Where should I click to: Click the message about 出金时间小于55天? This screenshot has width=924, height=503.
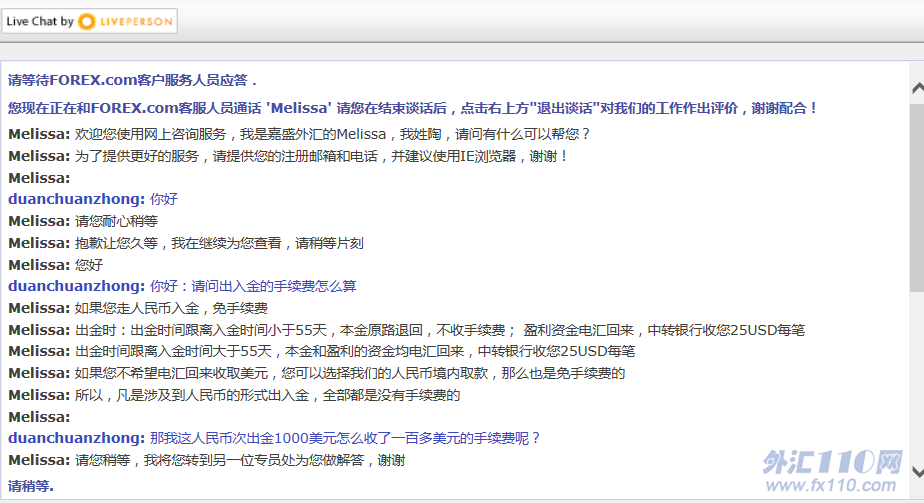[407, 330]
